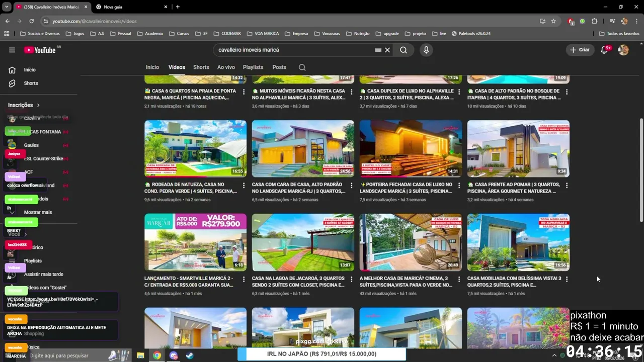Open the Posts channel tab
The image size is (644, 362).
pos(279,67)
